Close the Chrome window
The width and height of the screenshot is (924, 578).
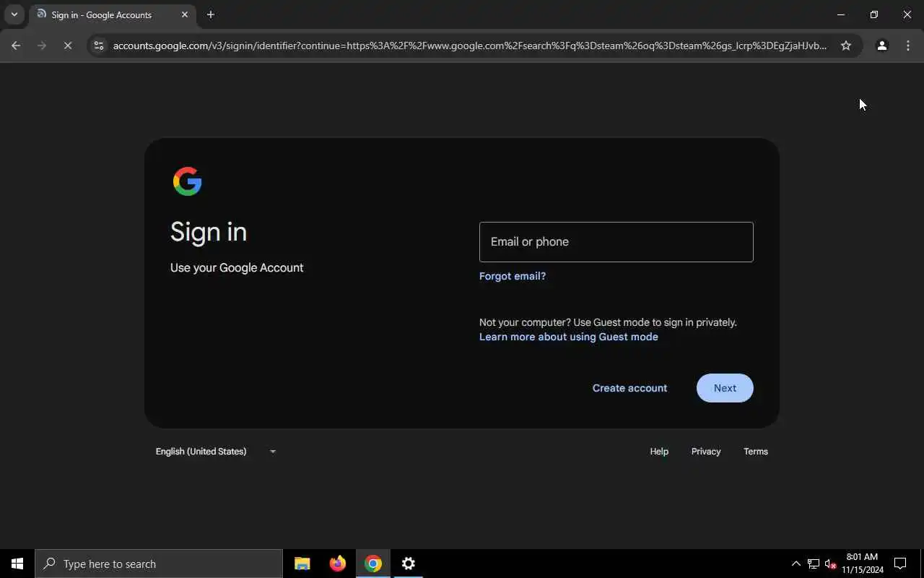(907, 14)
